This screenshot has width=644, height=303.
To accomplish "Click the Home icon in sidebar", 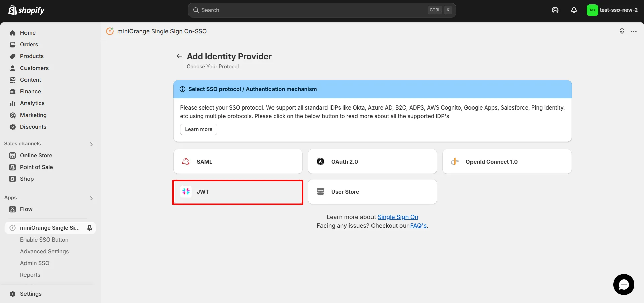I will point(13,33).
